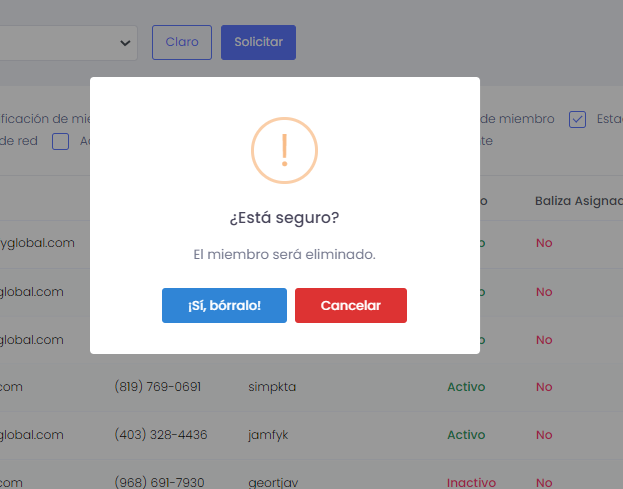The height and width of the screenshot is (489, 623).
Task: Click the Claro outlined button
Action: coord(182,42)
